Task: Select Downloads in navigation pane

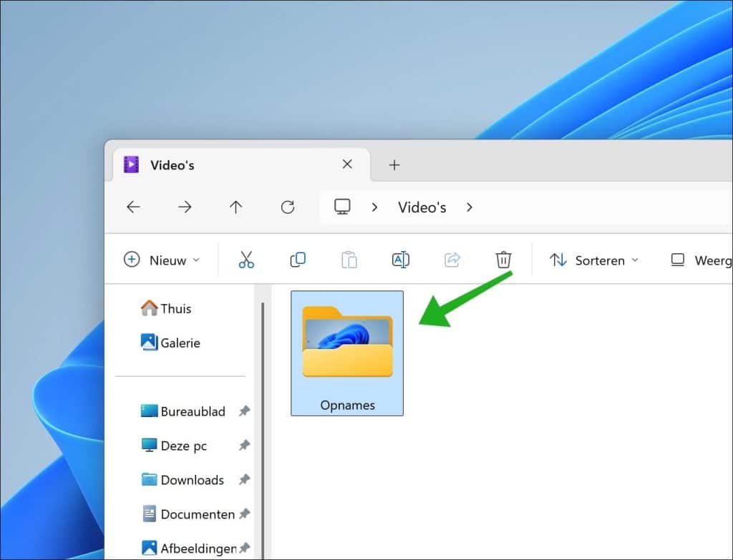Action: [192, 480]
